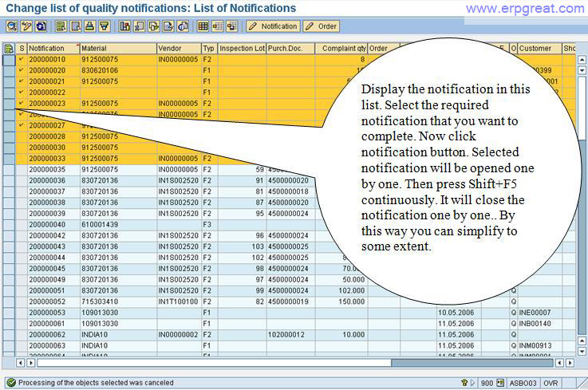Click the yellow help icon in status bar
Image resolution: width=588 pixels, height=390 pixels.
464,383
